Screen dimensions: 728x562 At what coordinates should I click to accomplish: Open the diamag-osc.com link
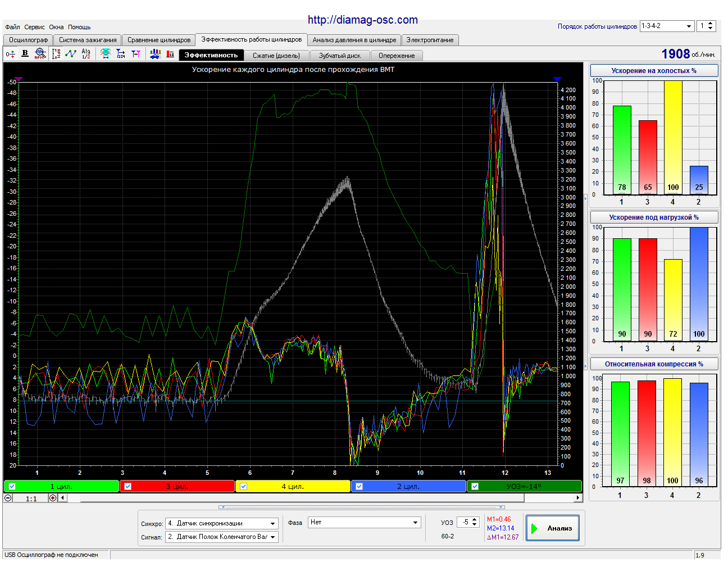click(x=363, y=20)
